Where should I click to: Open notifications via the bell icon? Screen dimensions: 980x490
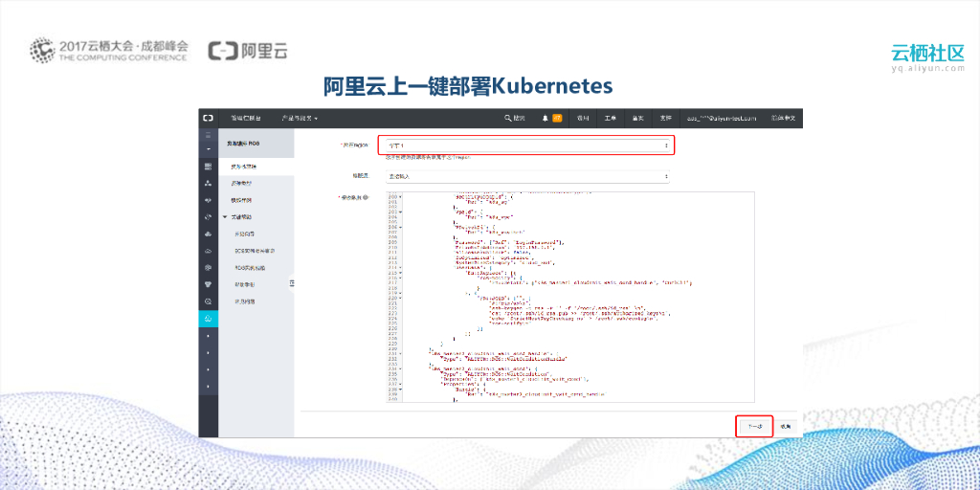click(545, 118)
